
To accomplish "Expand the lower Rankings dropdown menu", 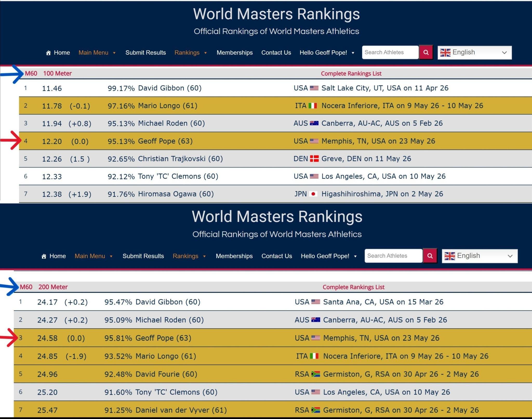I will (189, 256).
